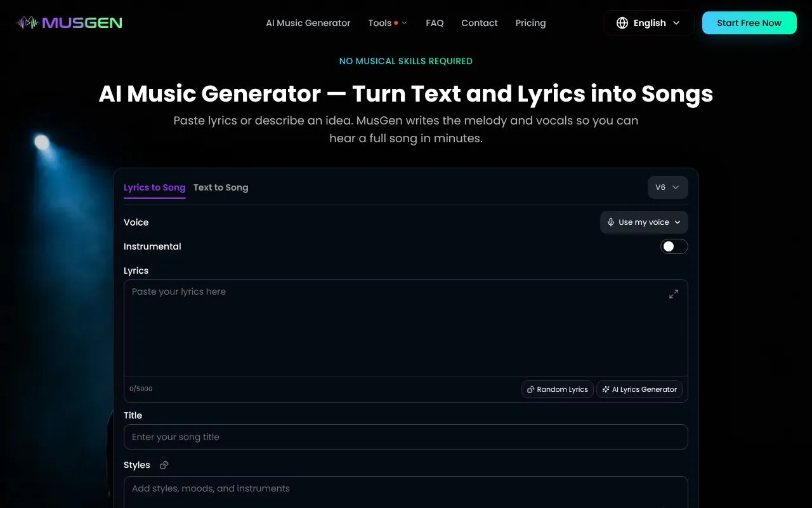Click the MusGen logo
Image resolution: width=812 pixels, height=508 pixels.
coord(69,23)
